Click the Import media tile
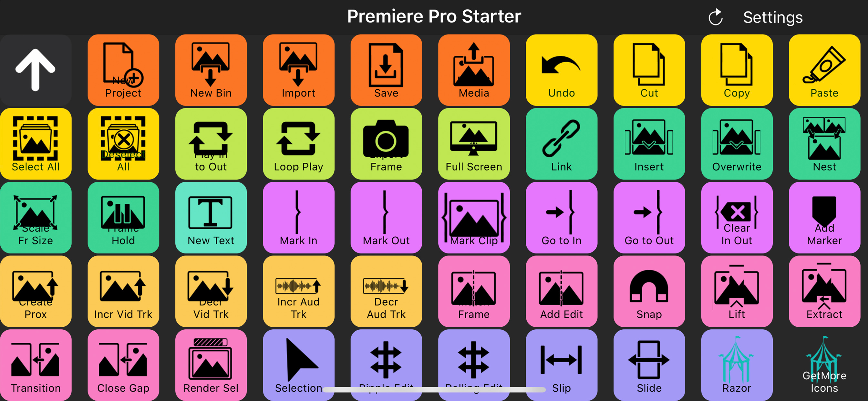 (299, 70)
